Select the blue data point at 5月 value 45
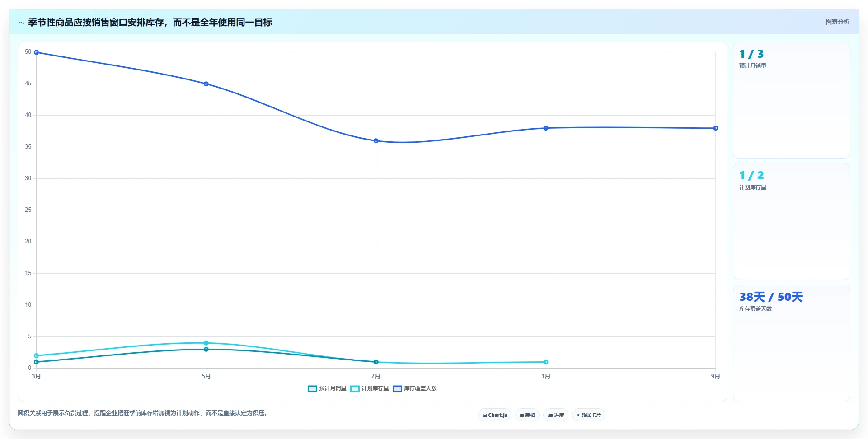The image size is (868, 439). (x=206, y=84)
